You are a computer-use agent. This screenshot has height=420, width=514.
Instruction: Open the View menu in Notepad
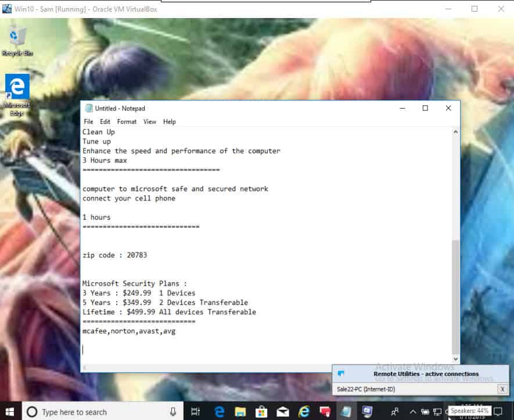point(150,121)
